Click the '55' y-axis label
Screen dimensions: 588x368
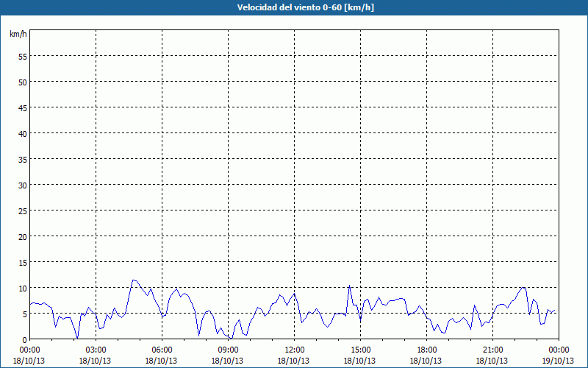click(23, 57)
